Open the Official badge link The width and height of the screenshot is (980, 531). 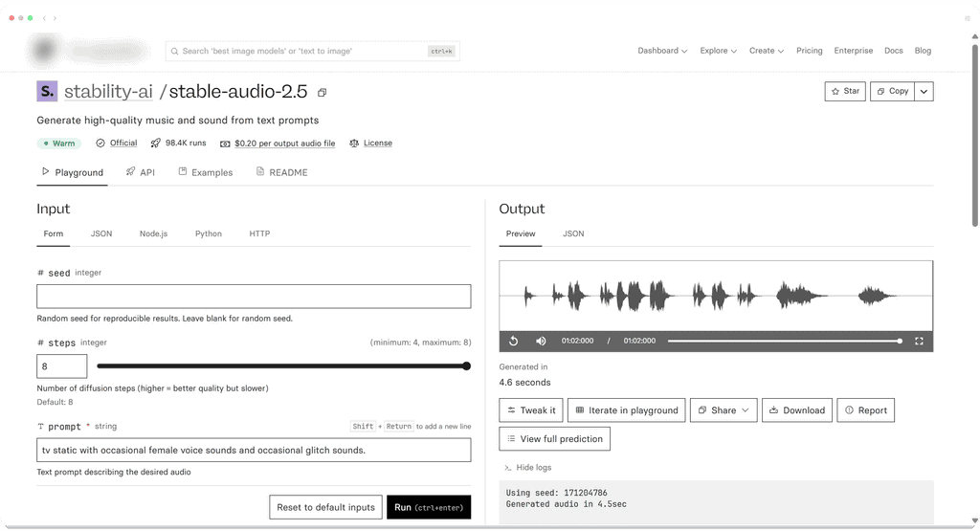[x=123, y=144]
